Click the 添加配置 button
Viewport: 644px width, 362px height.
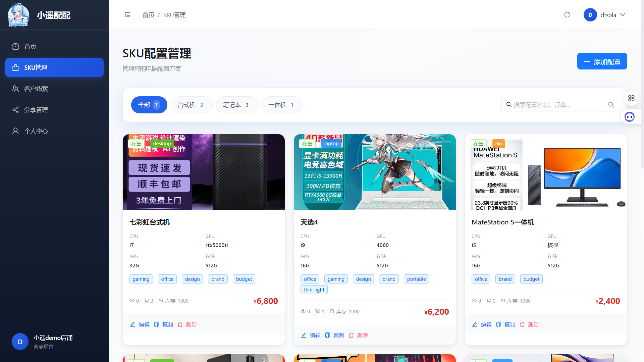(602, 61)
